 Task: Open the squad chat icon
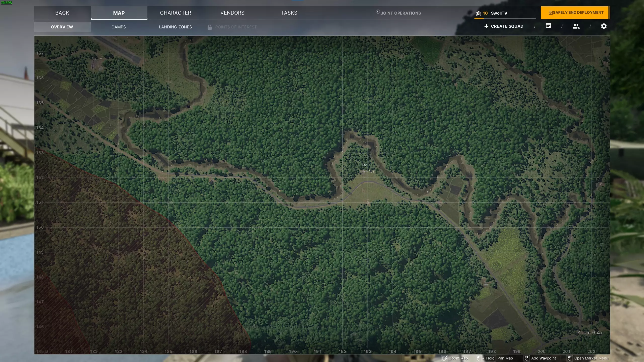[x=548, y=26]
